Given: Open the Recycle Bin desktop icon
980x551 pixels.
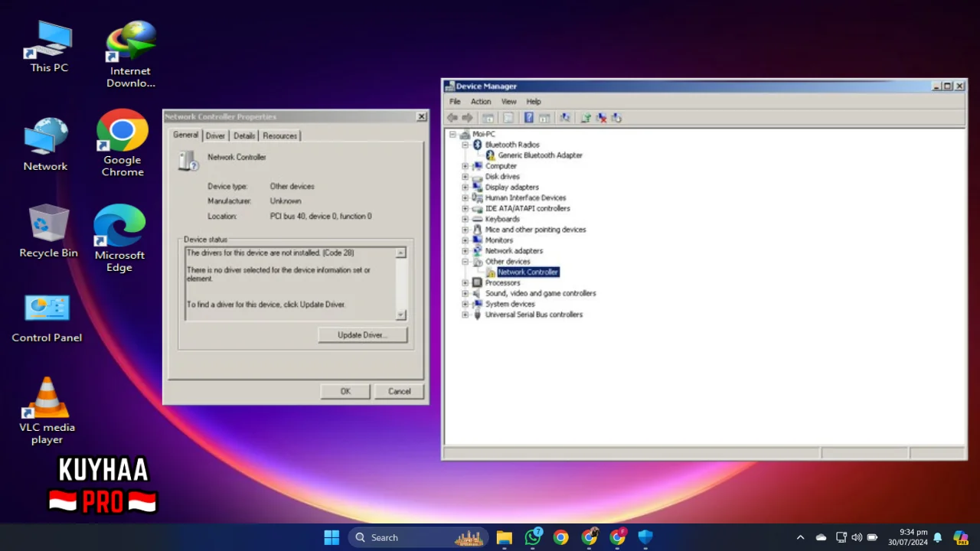Looking at the screenshot, I should coord(48,231).
